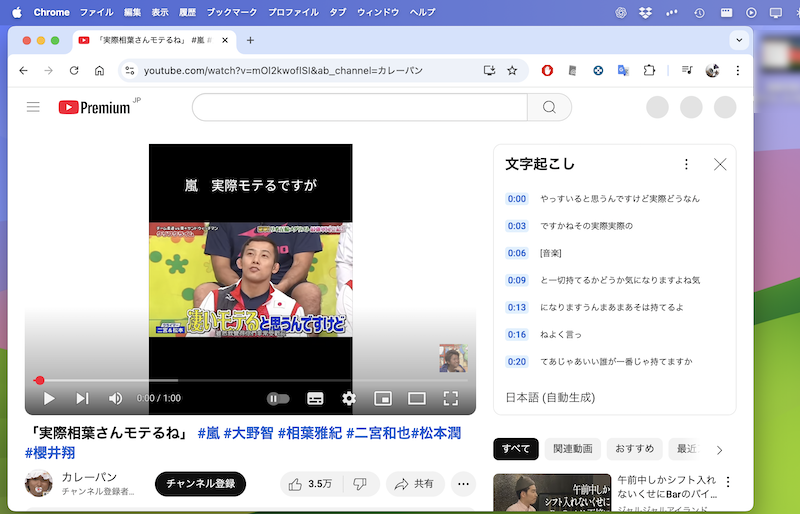Viewport: 800px width, 514px height.
Task: Open the recommended video thumbnail
Action: pyautogui.click(x=552, y=492)
